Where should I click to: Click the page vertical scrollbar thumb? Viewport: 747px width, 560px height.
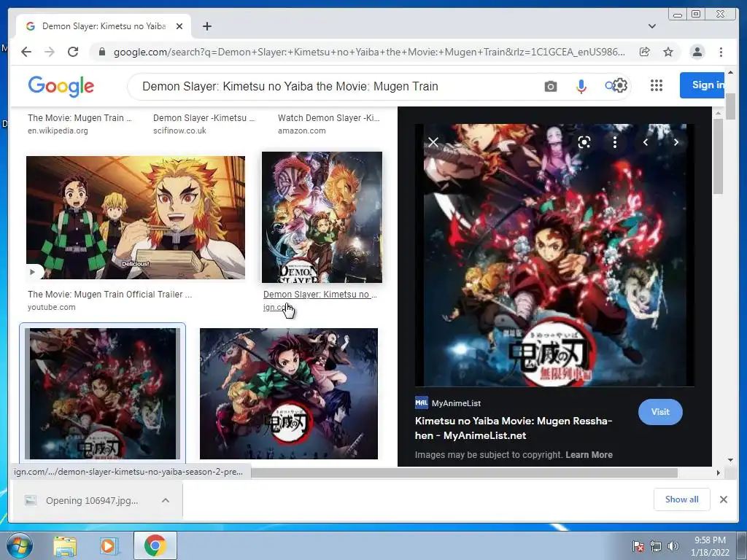point(730,106)
